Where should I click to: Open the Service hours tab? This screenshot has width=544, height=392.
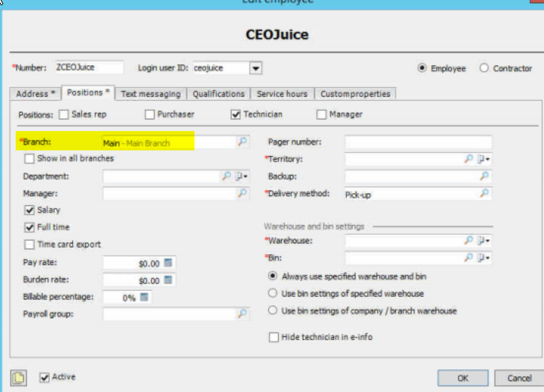coord(282,94)
